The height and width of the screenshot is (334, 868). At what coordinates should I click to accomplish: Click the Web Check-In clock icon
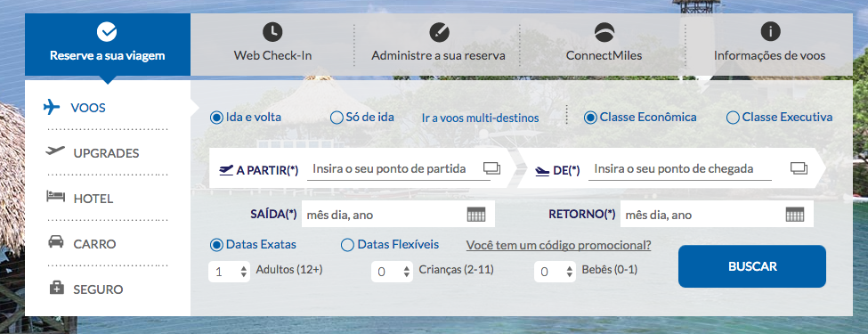[x=272, y=32]
